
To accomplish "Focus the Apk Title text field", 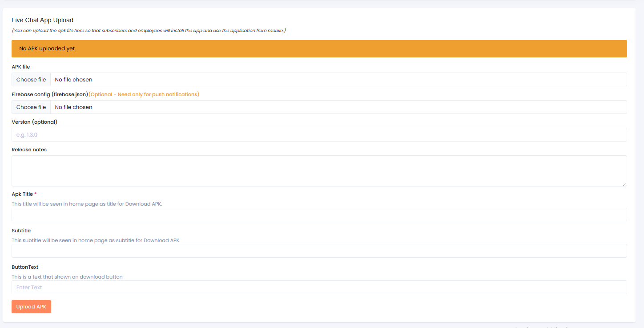I will (319, 215).
